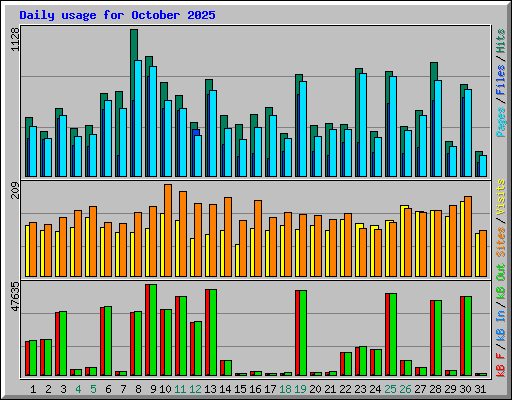Click the Pages legend label
512x400 pixels.
click(x=501, y=122)
